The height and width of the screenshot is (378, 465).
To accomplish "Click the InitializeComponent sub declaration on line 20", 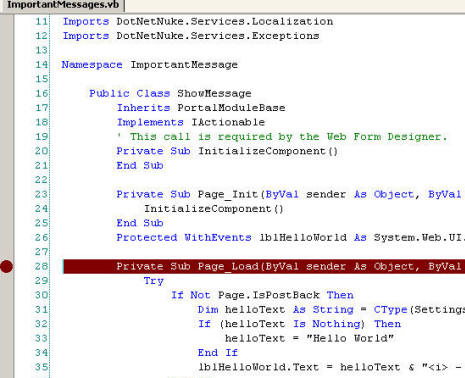I will 227,151.
